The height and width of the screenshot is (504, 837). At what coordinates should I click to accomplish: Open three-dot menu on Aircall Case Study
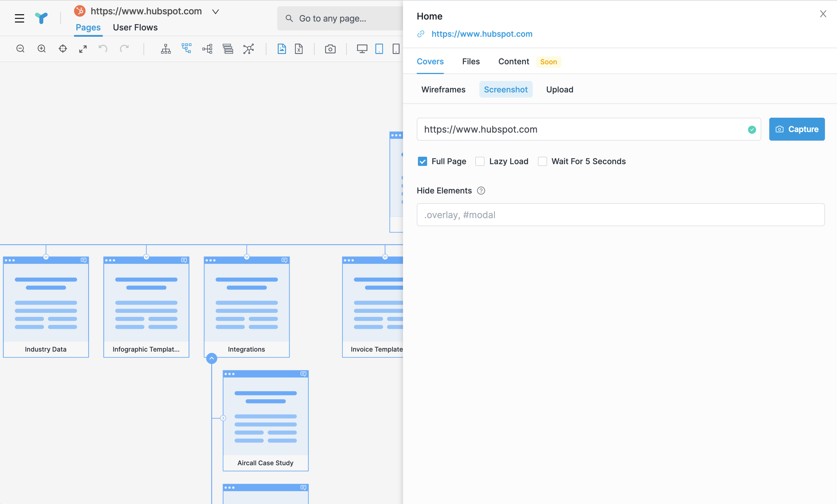click(230, 374)
